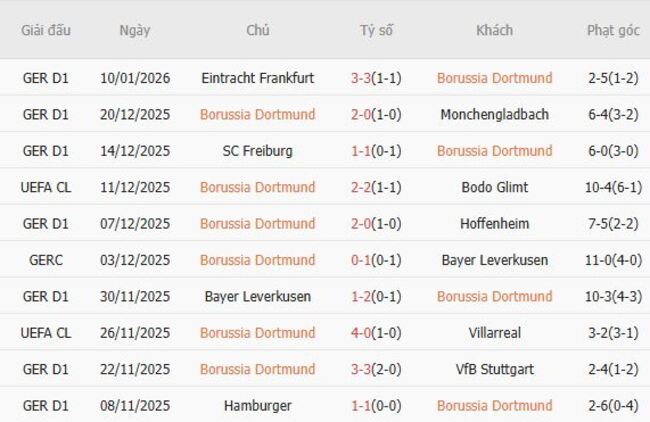Viewport: 650px width, 422px height.
Task: Open the 4-0 score against Villarreal
Action: (363, 333)
